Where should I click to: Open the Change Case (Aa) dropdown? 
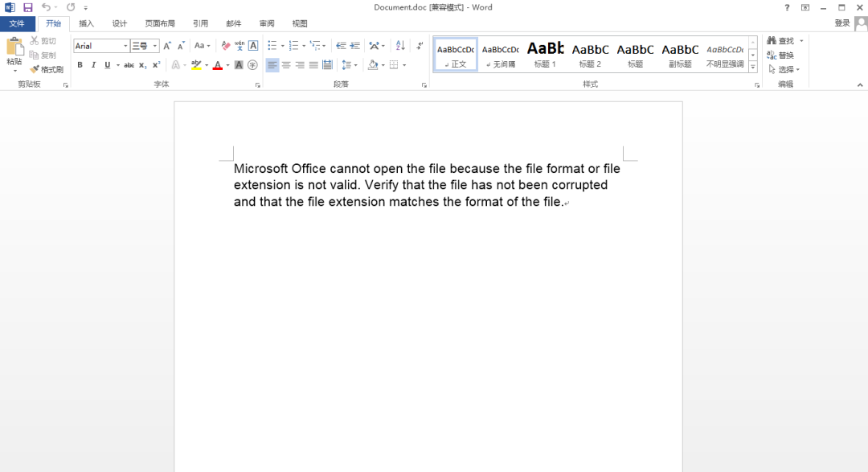click(x=202, y=46)
